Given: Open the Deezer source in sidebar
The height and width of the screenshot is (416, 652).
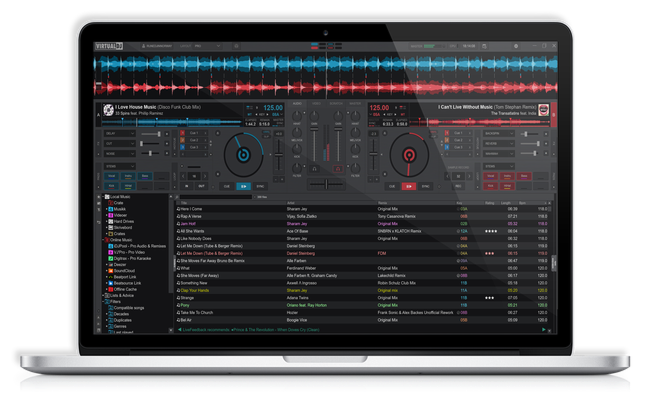Looking at the screenshot, I should click(x=117, y=265).
